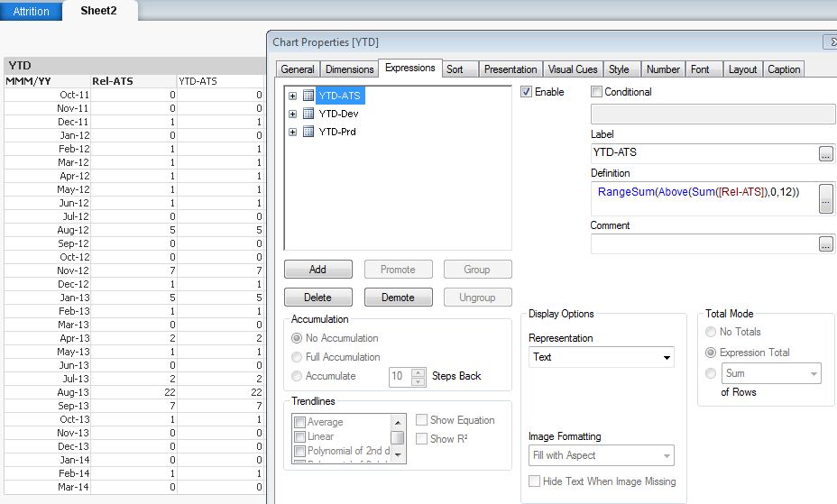Viewport: 837px width, 504px height.
Task: Select the No Totals radio button
Action: [711, 332]
